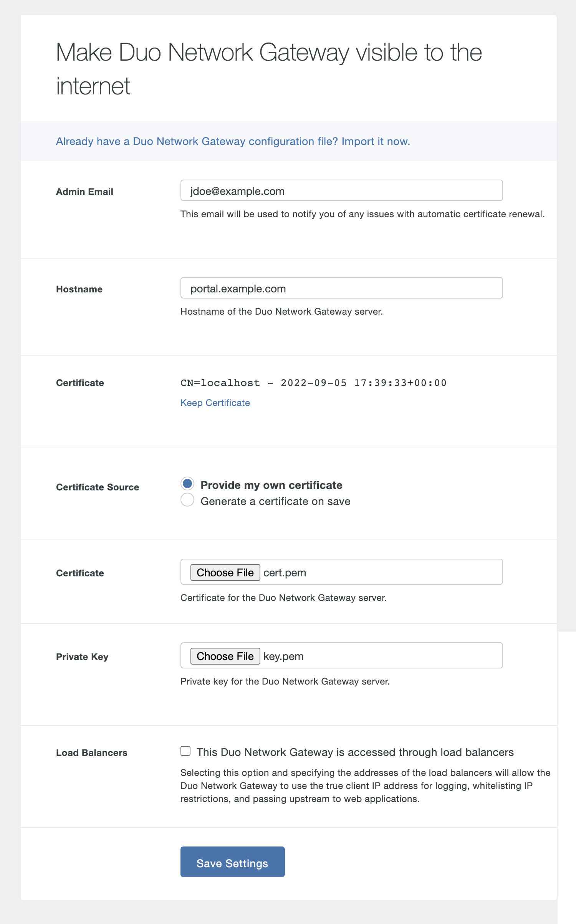Select the Provide my own certificate radio button
The width and height of the screenshot is (576, 924).
click(187, 484)
